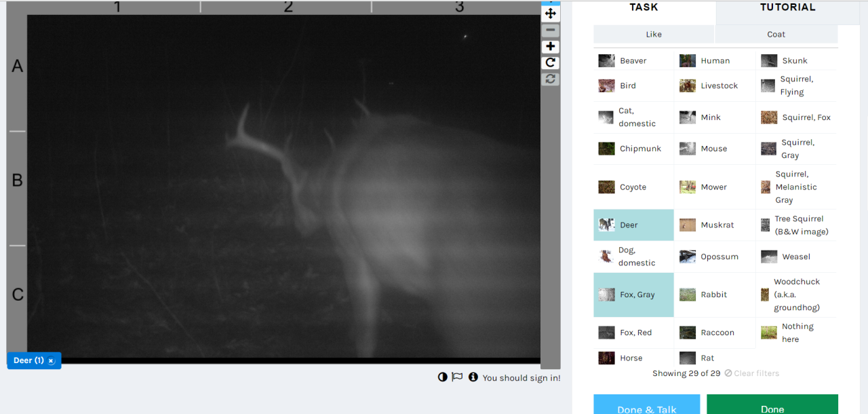Pick Fox, Red from the list
868x414 pixels.
point(634,333)
